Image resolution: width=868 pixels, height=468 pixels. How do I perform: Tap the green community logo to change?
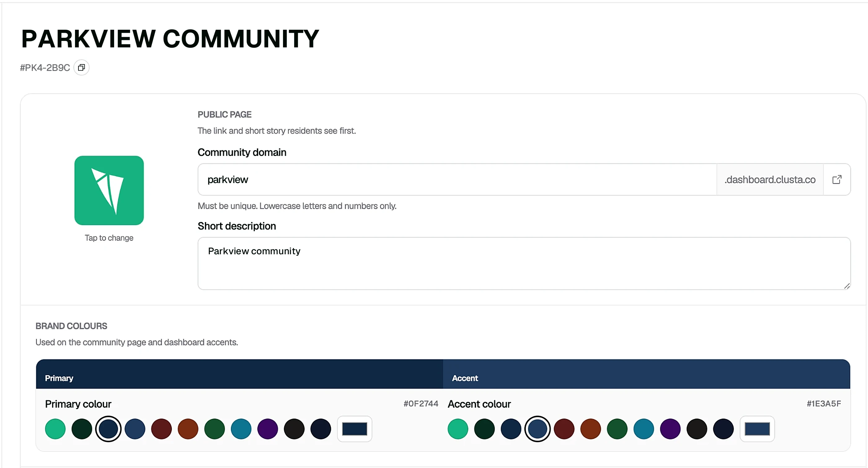(x=109, y=190)
